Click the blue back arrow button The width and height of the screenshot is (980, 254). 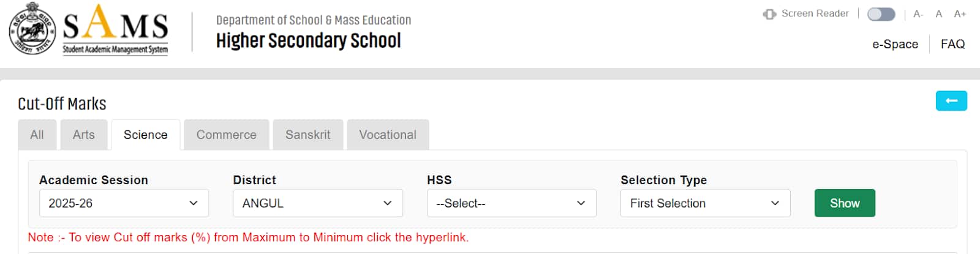(951, 101)
